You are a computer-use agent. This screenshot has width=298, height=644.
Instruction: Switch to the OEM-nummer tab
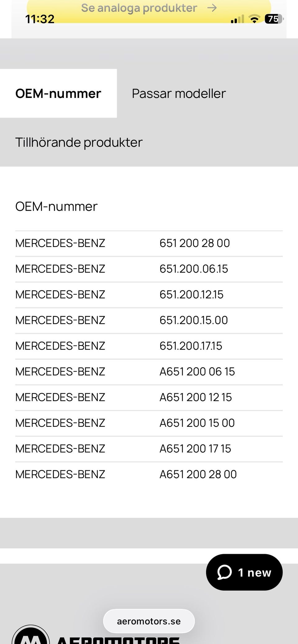click(x=58, y=93)
